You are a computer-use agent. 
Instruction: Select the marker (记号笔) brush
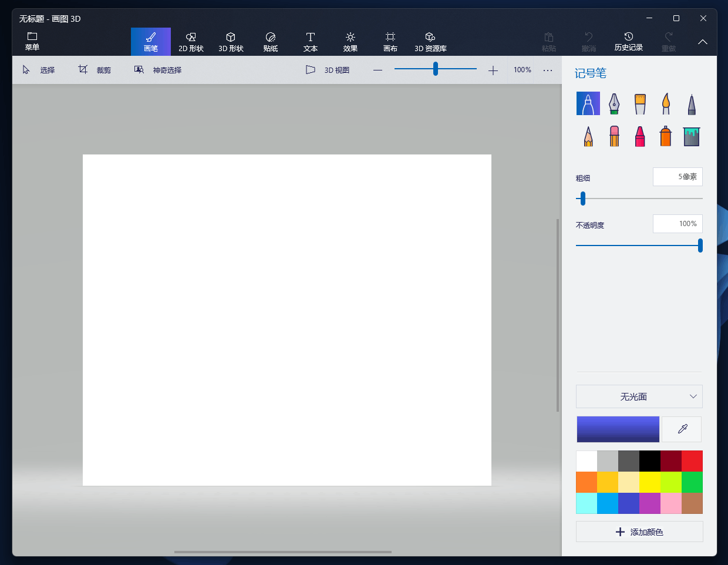pyautogui.click(x=588, y=103)
